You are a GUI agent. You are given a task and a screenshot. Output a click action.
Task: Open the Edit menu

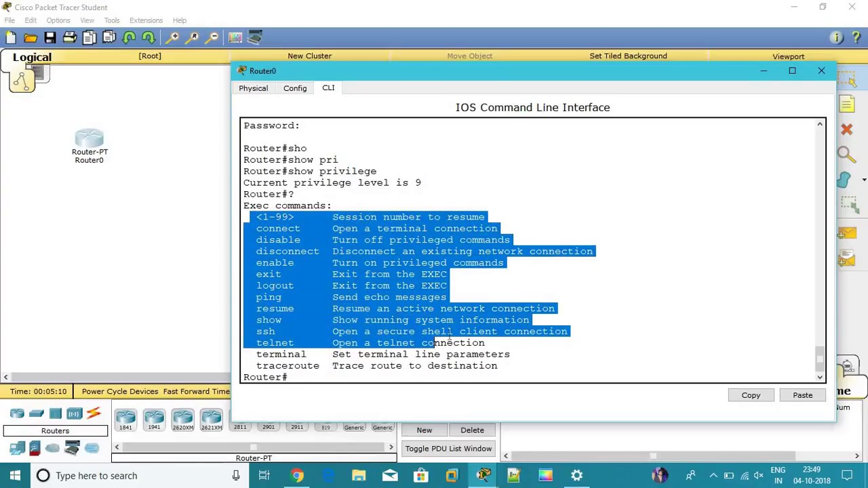31,20
